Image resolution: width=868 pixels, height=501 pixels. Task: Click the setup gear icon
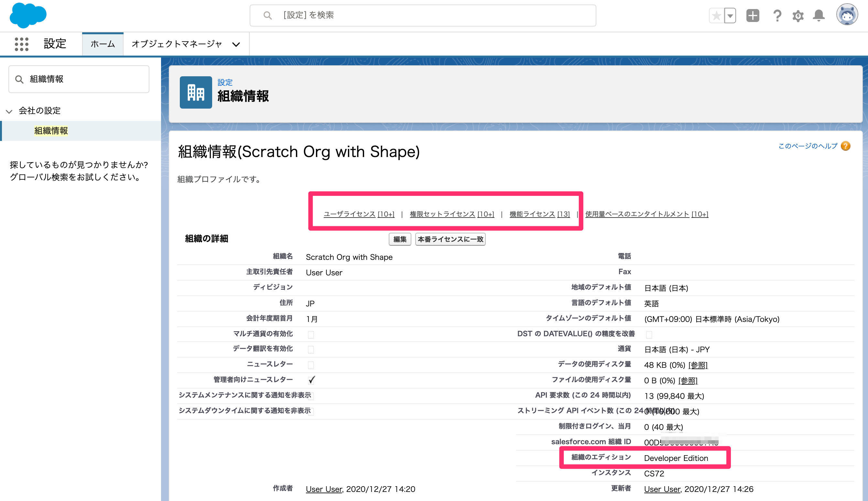tap(798, 16)
